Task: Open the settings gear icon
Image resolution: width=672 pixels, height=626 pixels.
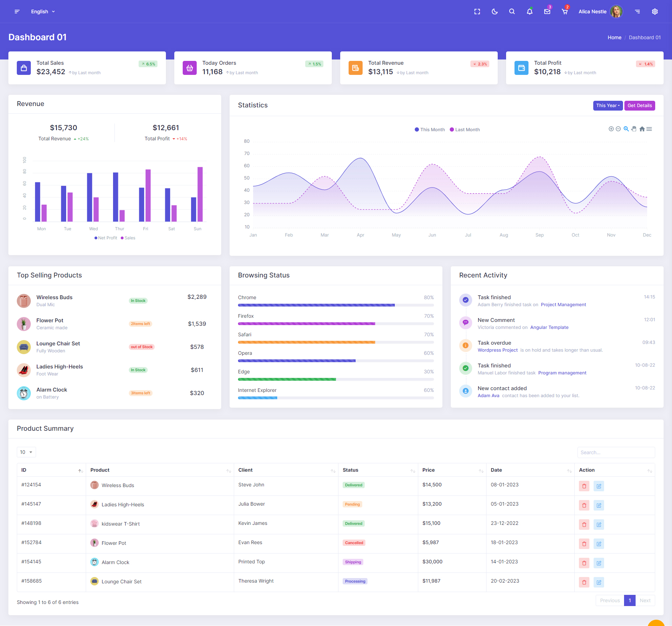Action: click(654, 12)
